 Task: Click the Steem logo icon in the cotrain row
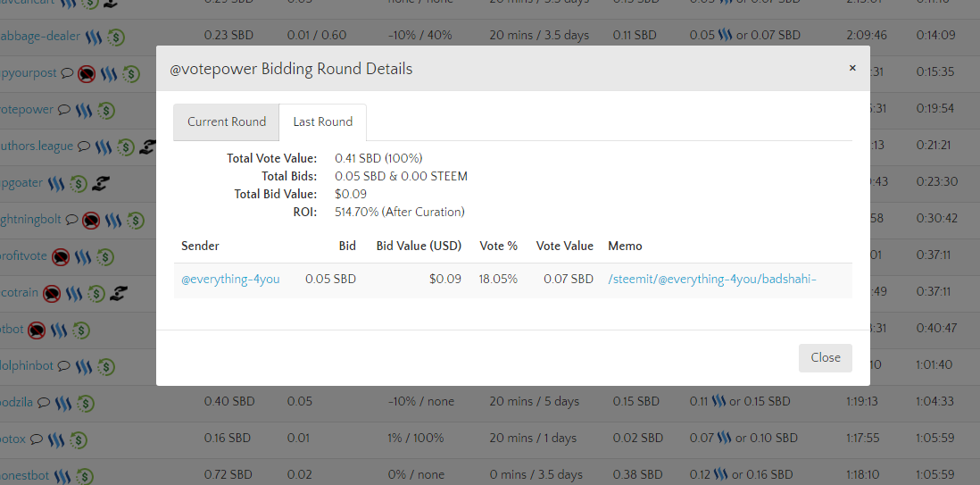click(74, 294)
